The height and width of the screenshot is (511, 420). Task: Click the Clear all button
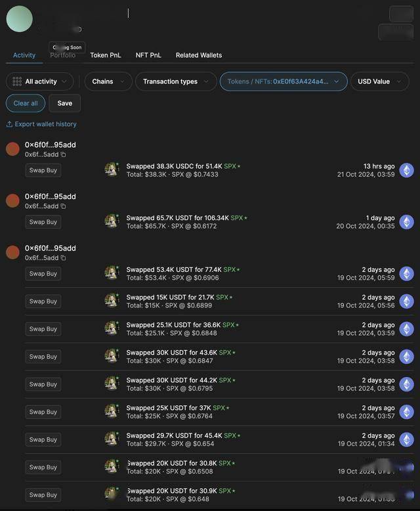point(26,103)
